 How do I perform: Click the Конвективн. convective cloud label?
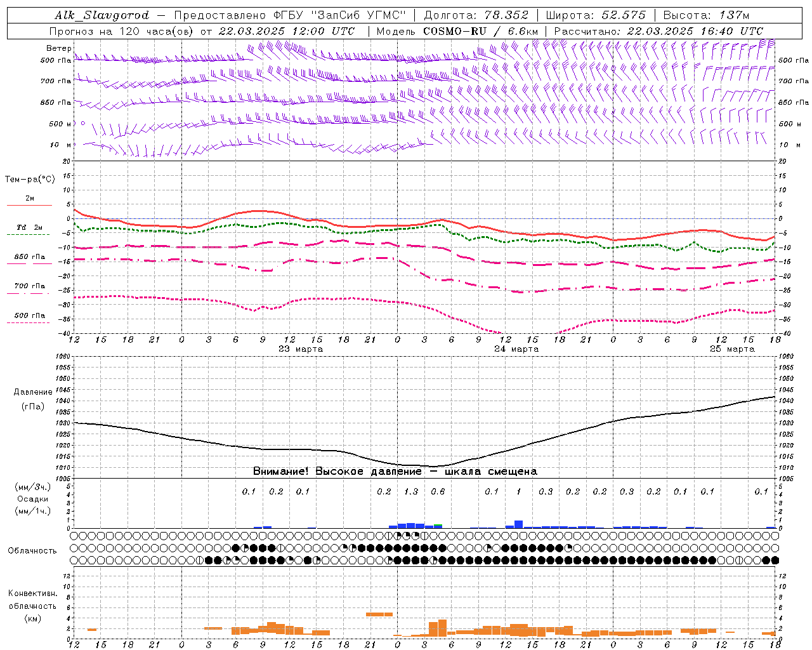point(32,594)
